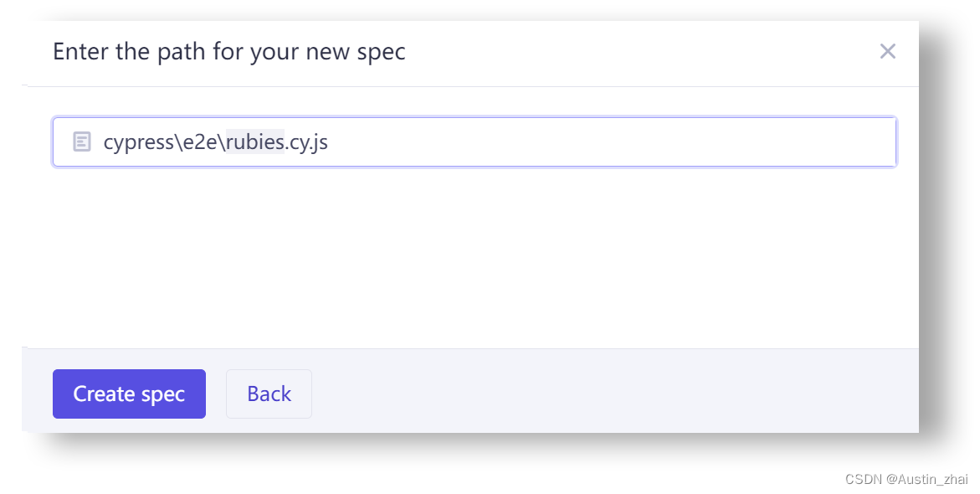Click the Create spec button
This screenshot has width=980, height=494.
click(129, 394)
